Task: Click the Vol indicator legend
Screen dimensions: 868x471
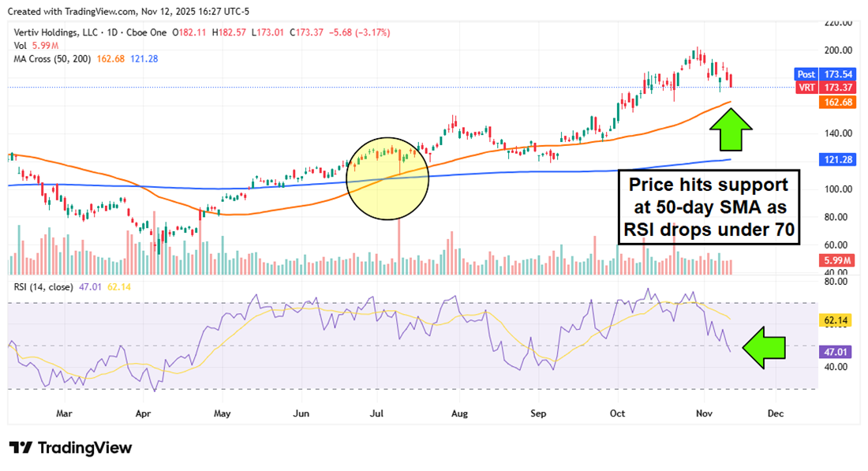Action: pos(21,45)
